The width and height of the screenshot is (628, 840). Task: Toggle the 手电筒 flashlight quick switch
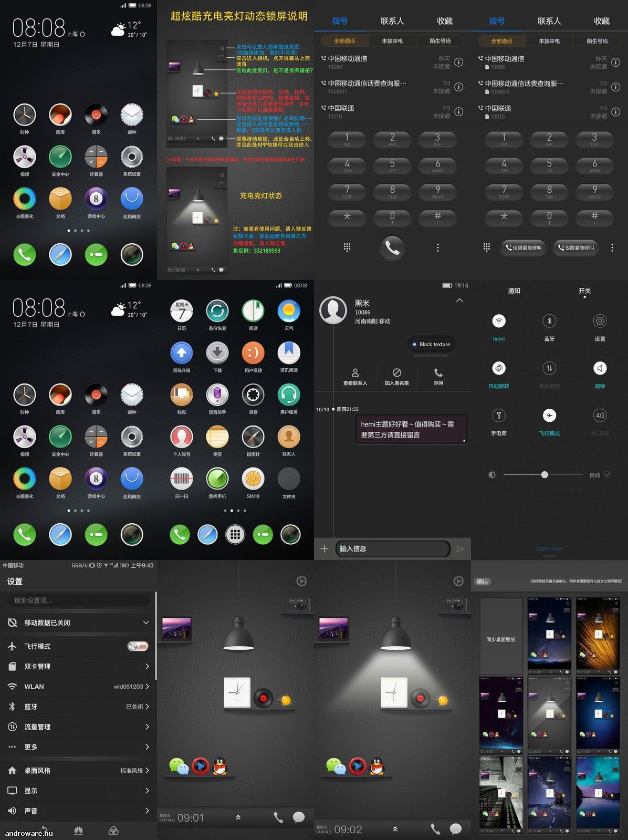(499, 416)
